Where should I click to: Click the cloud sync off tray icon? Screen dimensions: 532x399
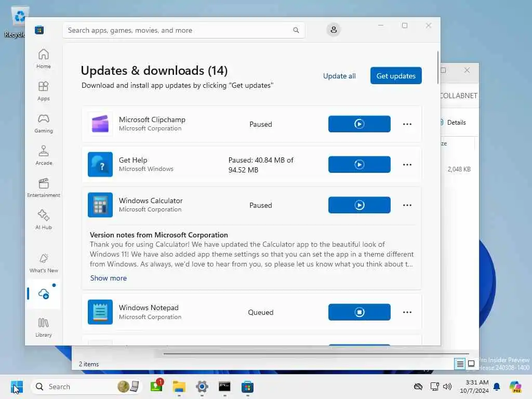tap(418, 387)
